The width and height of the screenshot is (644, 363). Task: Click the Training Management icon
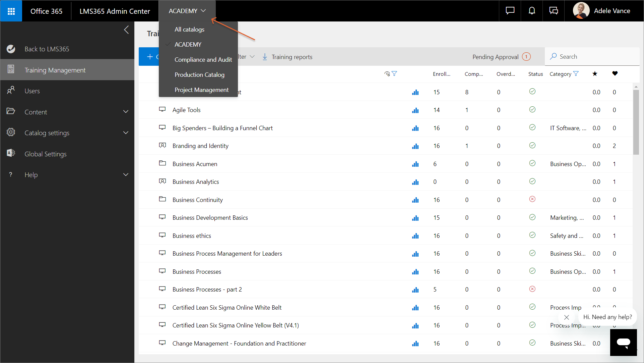click(11, 69)
